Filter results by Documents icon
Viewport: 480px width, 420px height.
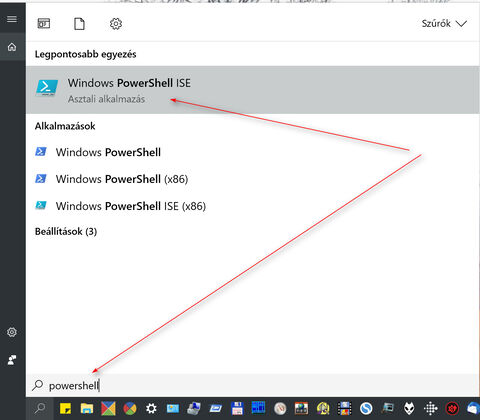pos(79,24)
